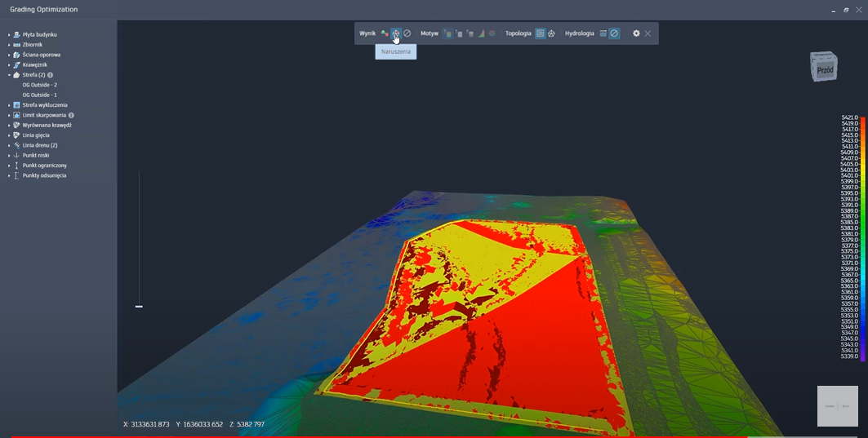Screen dimensions: 868x438
Task: Click the 5421.0 value on the elevation legend
Action: pos(849,117)
